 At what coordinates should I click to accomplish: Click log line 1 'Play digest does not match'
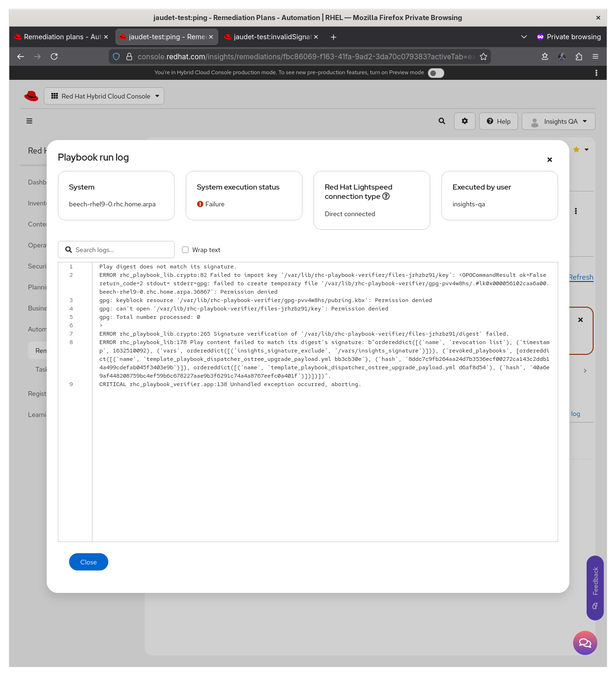click(168, 267)
